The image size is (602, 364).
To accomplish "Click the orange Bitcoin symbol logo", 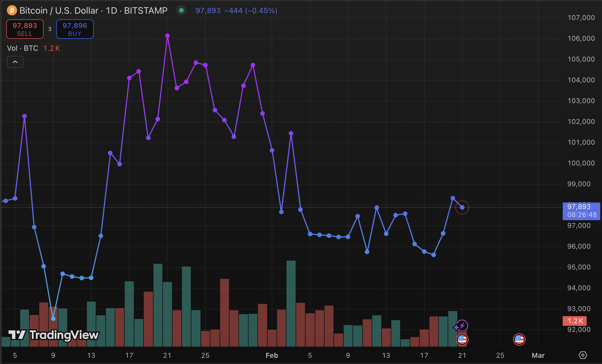I will pos(12,11).
